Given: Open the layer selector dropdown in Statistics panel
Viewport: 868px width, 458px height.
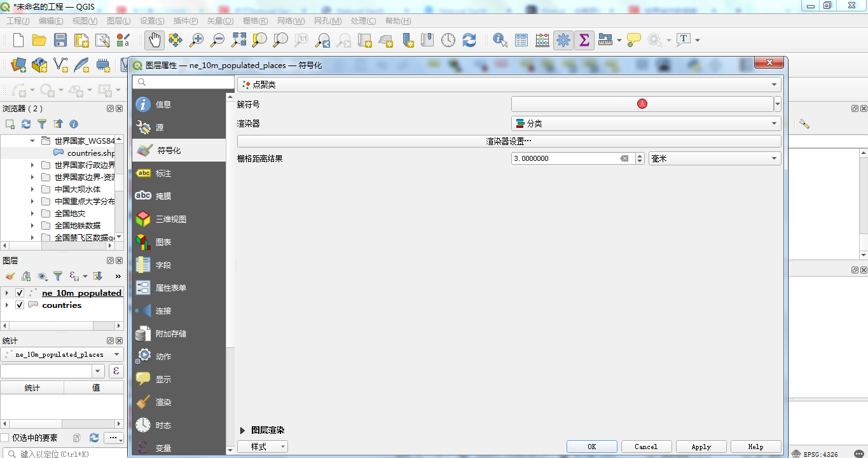Looking at the screenshot, I should coord(62,354).
